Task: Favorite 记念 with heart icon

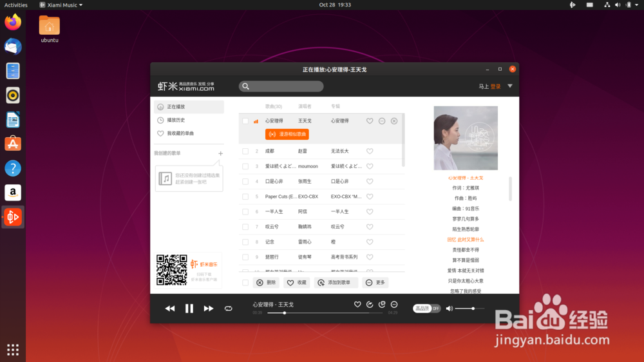Action: tap(370, 242)
